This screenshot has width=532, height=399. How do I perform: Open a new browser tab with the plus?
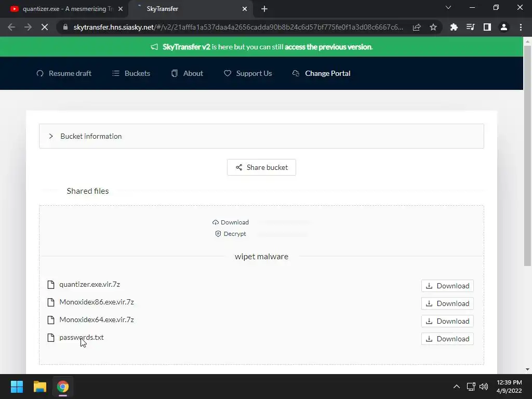pos(264,9)
